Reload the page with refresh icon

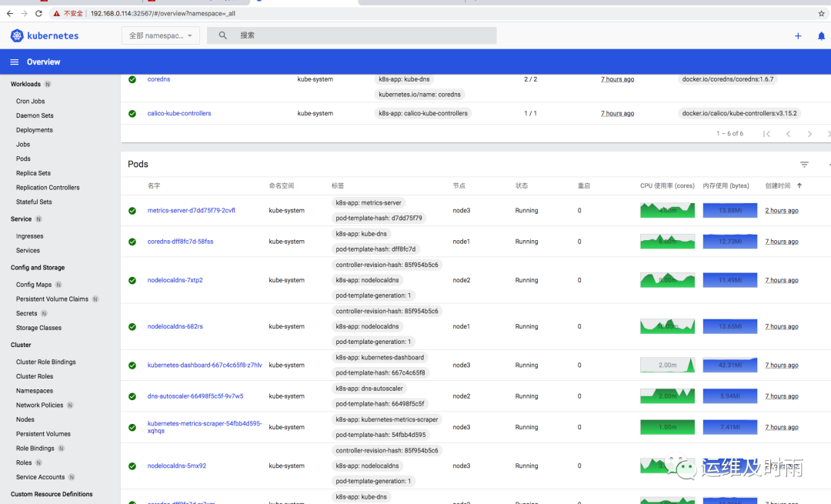click(x=38, y=13)
